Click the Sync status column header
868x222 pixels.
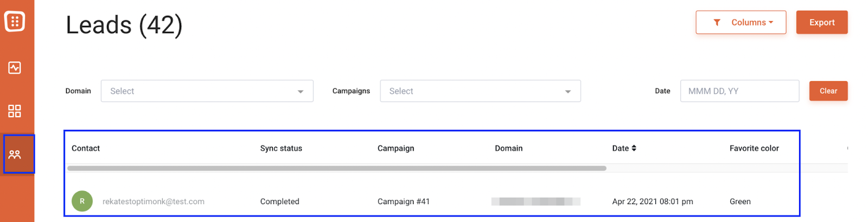coord(281,148)
